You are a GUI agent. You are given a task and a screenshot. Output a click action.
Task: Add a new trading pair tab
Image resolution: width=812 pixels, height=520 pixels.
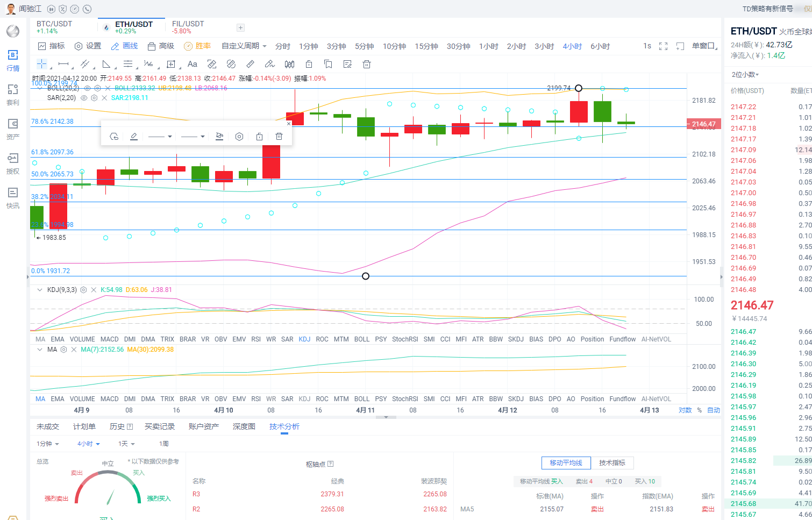point(240,27)
